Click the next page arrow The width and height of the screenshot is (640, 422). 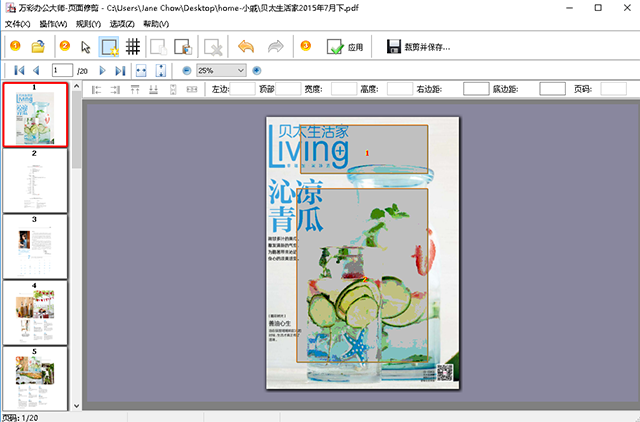point(102,71)
